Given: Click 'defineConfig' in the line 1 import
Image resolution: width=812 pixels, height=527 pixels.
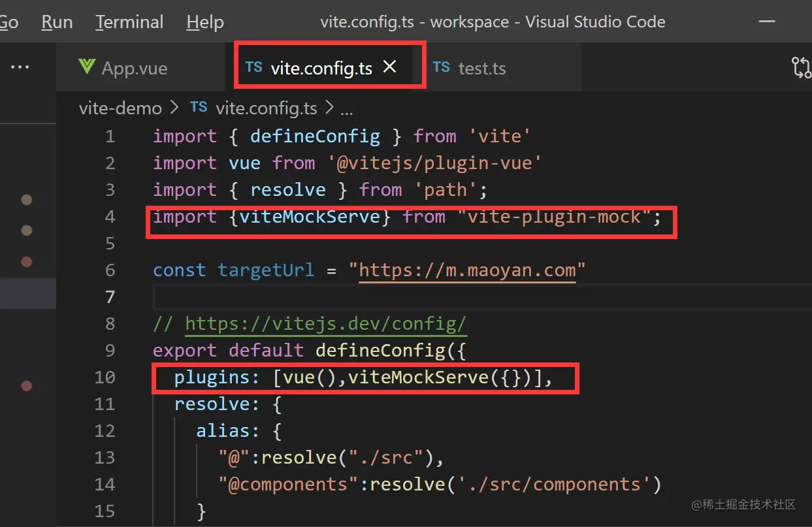Looking at the screenshot, I should pyautogui.click(x=315, y=136).
